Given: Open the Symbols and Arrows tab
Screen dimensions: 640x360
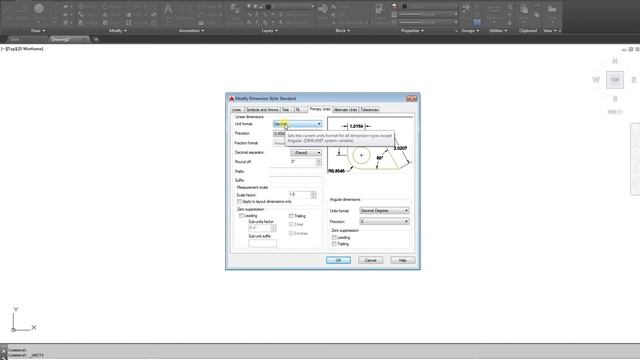Looking at the screenshot, I should [262, 110].
